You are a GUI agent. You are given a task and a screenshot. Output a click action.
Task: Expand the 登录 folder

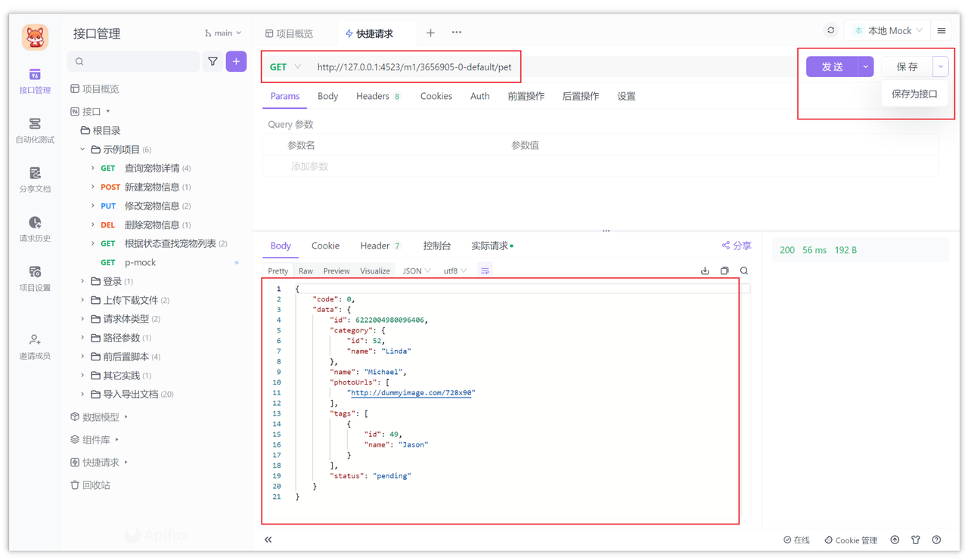[82, 281]
